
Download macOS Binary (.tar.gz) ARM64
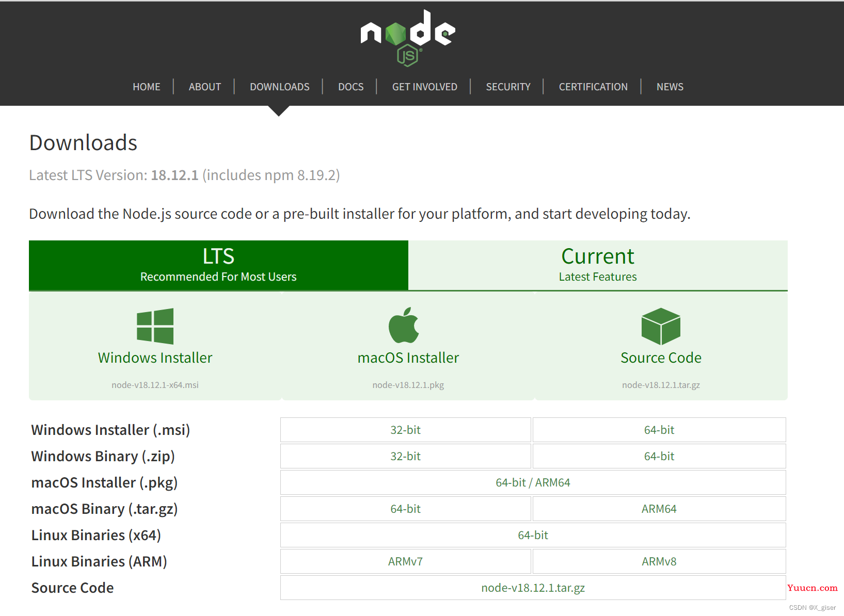pos(659,509)
